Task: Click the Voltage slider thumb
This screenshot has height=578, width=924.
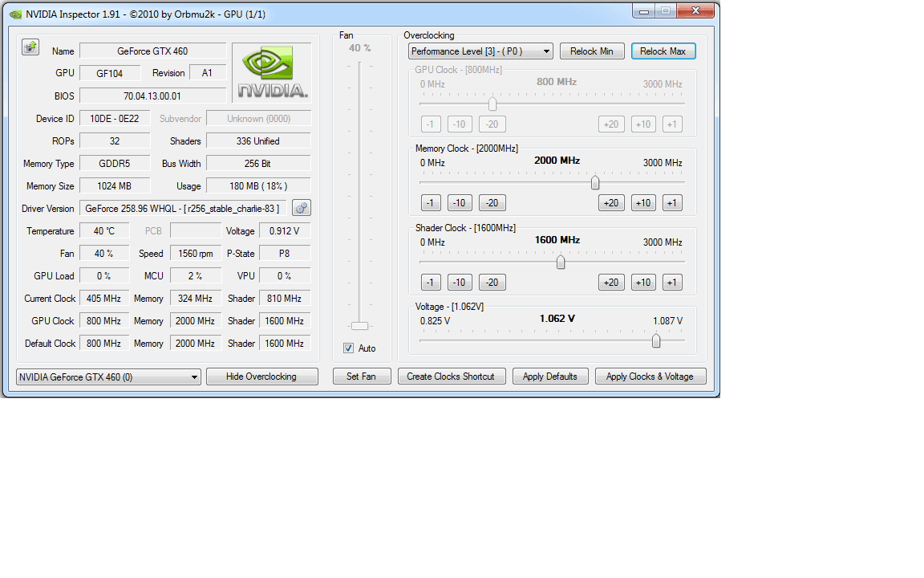Action: coord(656,341)
